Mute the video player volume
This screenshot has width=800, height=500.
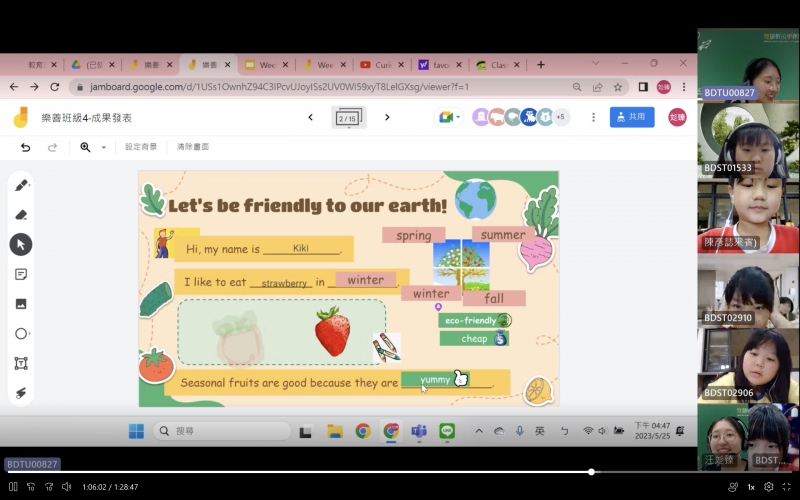(x=66, y=487)
